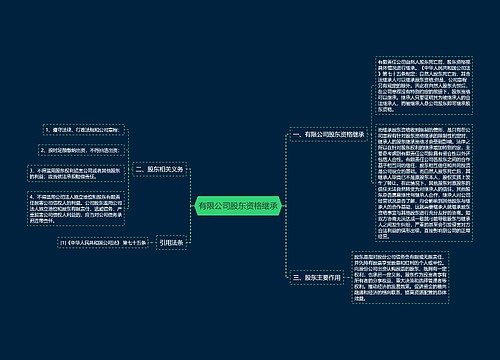The height and width of the screenshot is (360, 500).
Task: Click the dotted trunk line joining branches 一 and 三
Action: click(x=286, y=206)
